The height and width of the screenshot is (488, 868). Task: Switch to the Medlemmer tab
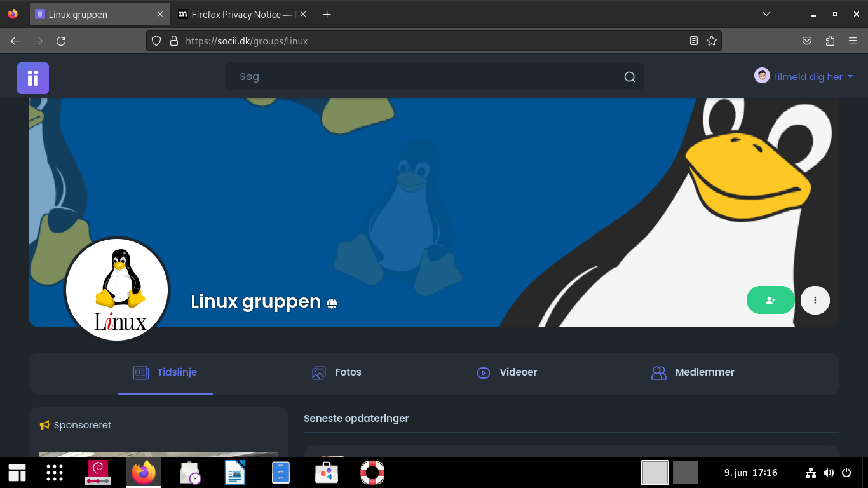(x=693, y=373)
